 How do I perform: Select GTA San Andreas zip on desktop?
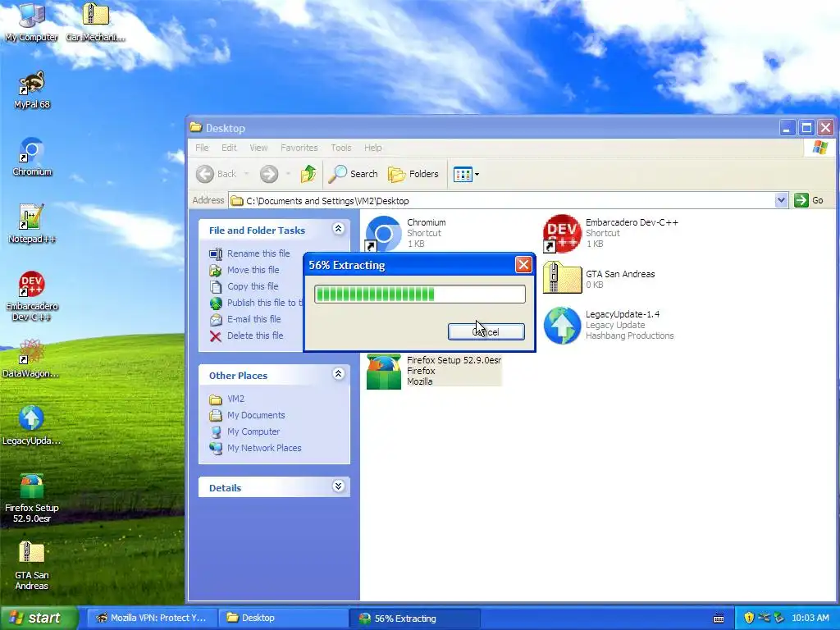[x=32, y=566]
